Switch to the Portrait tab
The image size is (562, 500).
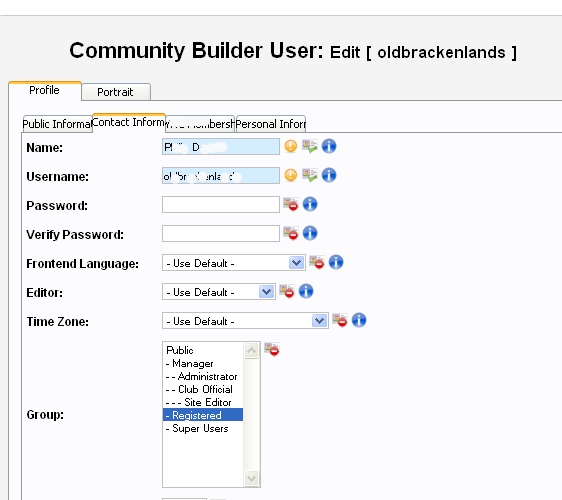(x=115, y=92)
